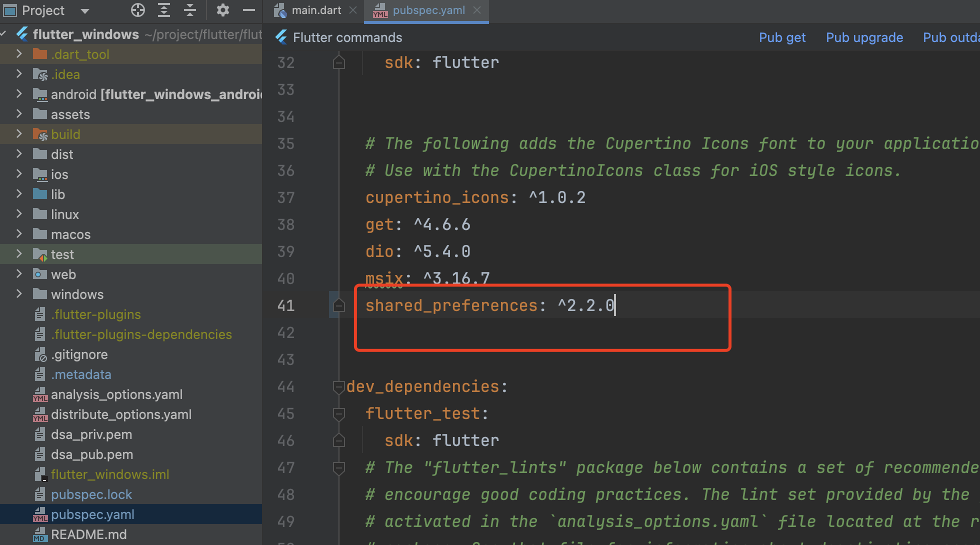Viewport: 980px width, 545px height.
Task: Select the pubspec.yaml editor tab
Action: click(x=428, y=10)
